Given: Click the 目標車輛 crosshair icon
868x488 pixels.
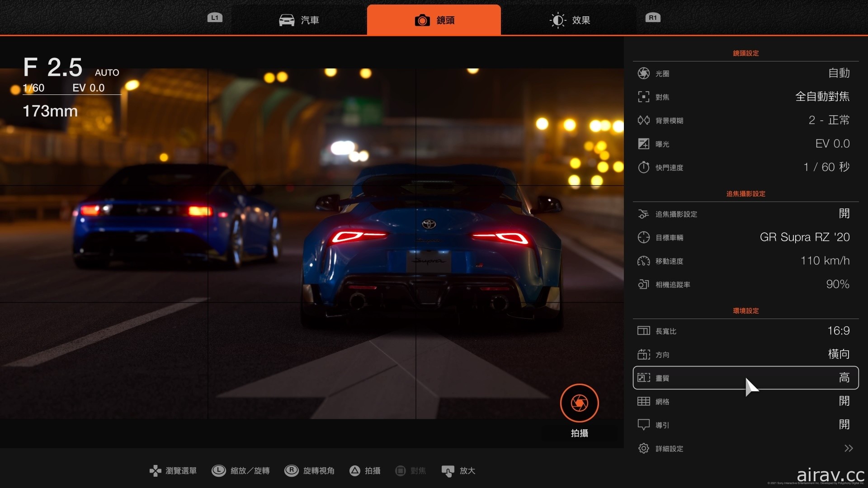Looking at the screenshot, I should click(644, 237).
